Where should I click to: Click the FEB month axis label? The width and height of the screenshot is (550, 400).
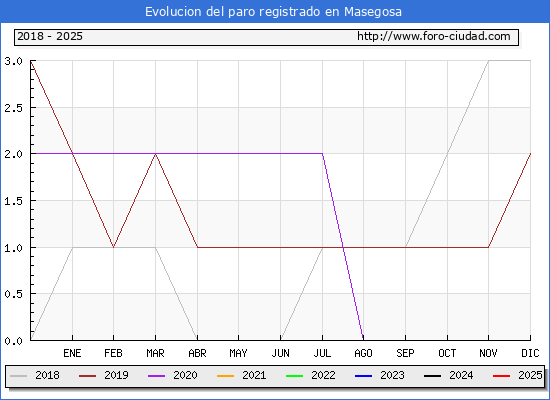(x=113, y=353)
